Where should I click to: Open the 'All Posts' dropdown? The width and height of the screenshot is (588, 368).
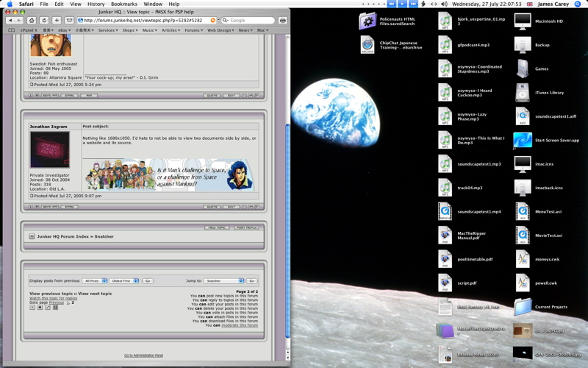[x=95, y=280]
